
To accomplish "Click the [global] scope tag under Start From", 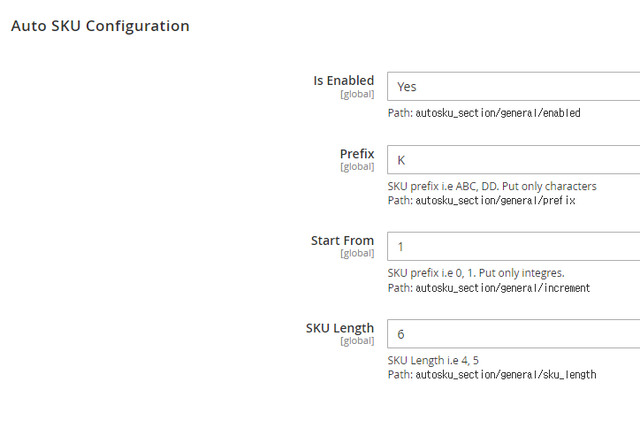I will click(357, 254).
